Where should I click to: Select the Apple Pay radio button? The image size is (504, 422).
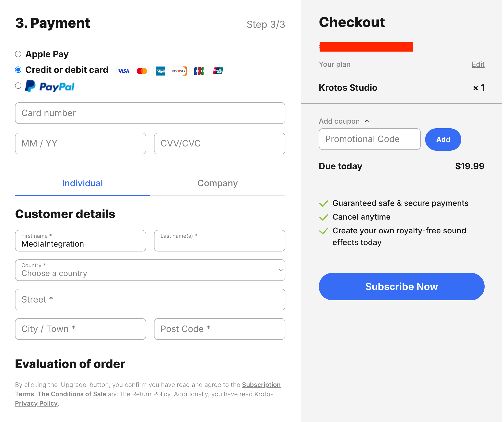point(18,54)
